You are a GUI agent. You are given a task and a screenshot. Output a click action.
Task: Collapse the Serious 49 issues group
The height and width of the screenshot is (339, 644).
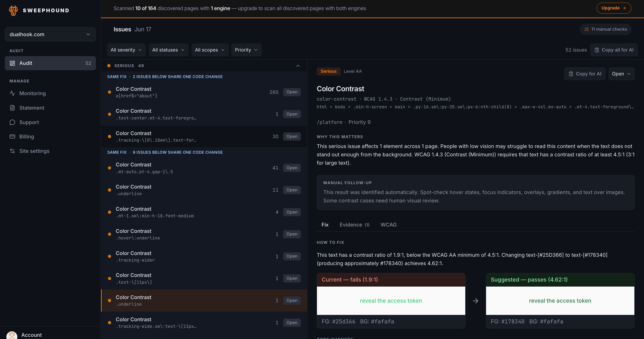(x=298, y=66)
